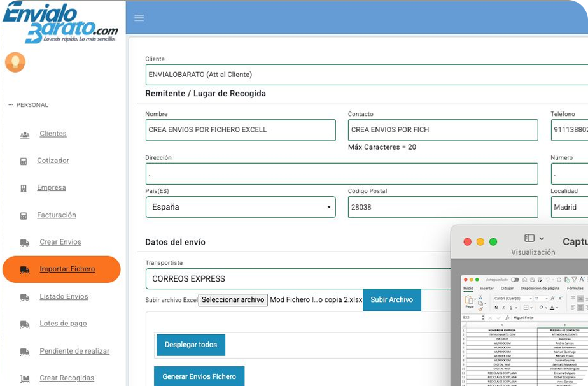Click the Código Postal input field
The height and width of the screenshot is (386, 588).
(442, 207)
